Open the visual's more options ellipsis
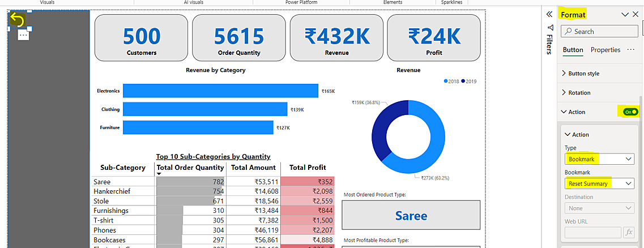The height and width of the screenshot is (248, 644). [x=23, y=36]
